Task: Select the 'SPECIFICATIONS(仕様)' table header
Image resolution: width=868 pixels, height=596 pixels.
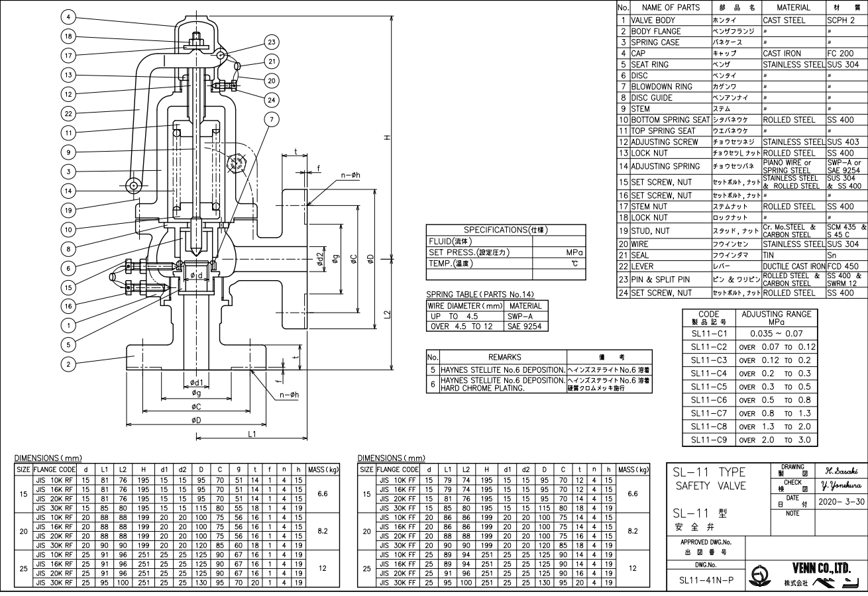Action: point(506,230)
